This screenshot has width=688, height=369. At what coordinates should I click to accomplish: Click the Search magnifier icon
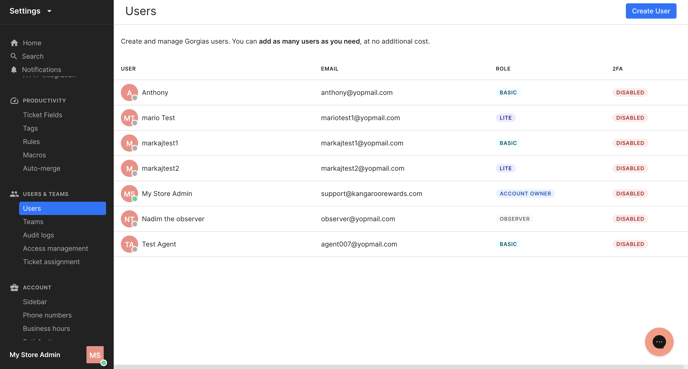coord(14,56)
